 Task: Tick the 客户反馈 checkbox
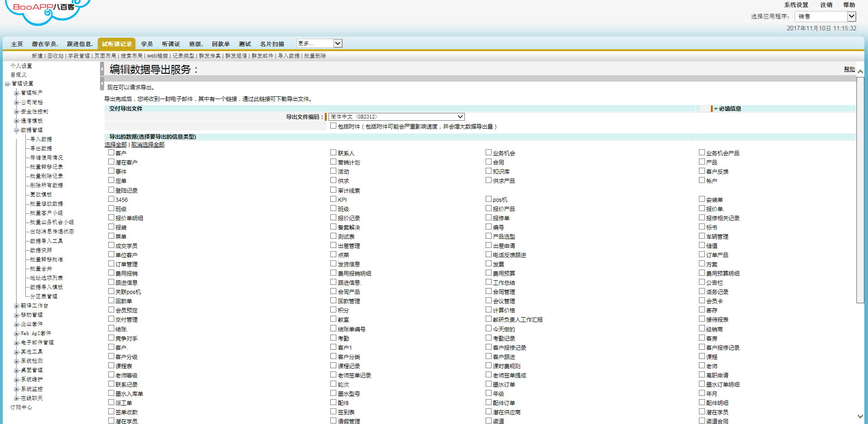pyautogui.click(x=702, y=171)
